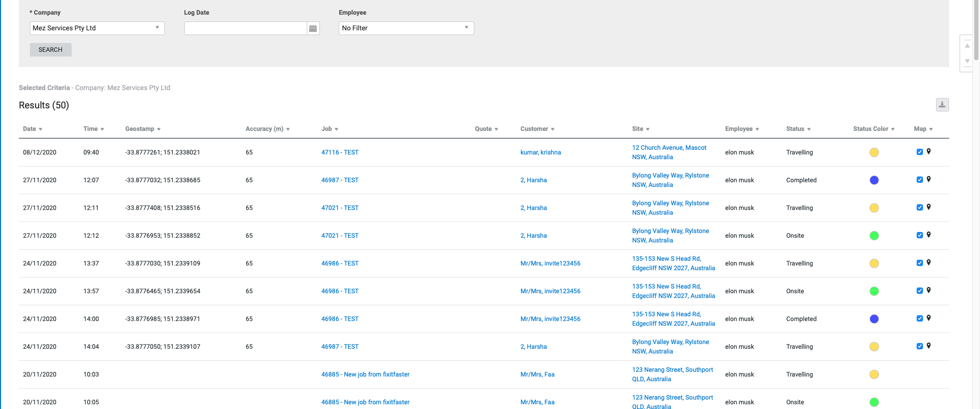Click map pin for the 12:07 Completed row
Image resolution: width=980 pixels, height=409 pixels.
tap(929, 179)
